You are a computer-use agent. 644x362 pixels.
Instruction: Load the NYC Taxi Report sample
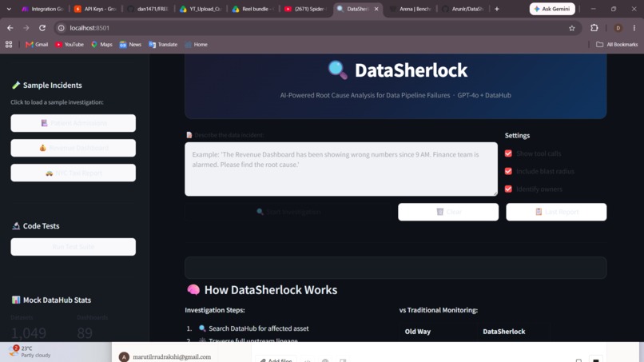pos(73,173)
